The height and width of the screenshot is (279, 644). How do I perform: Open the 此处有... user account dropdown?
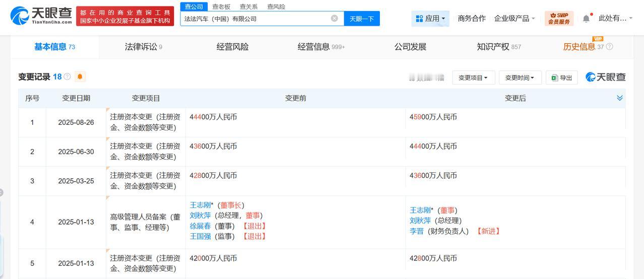pos(615,19)
